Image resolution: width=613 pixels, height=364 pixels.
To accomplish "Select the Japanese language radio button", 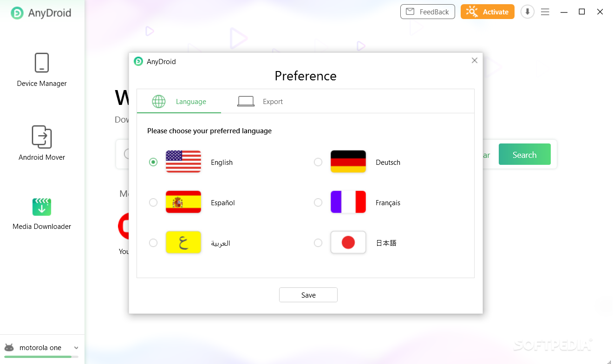I will [x=318, y=243].
